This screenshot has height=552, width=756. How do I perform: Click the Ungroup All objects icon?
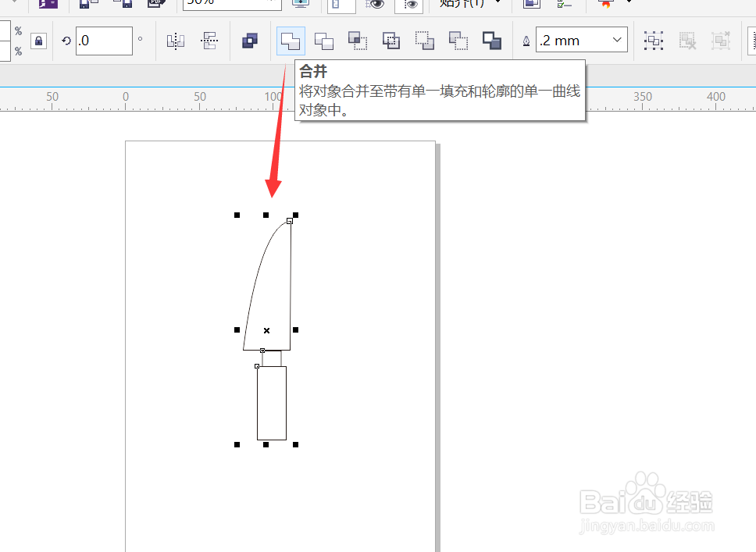click(x=721, y=41)
